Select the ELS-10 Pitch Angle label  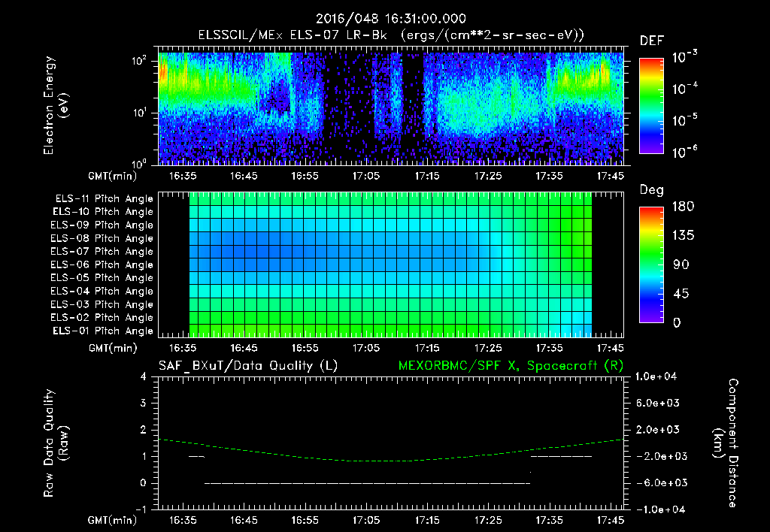103,212
